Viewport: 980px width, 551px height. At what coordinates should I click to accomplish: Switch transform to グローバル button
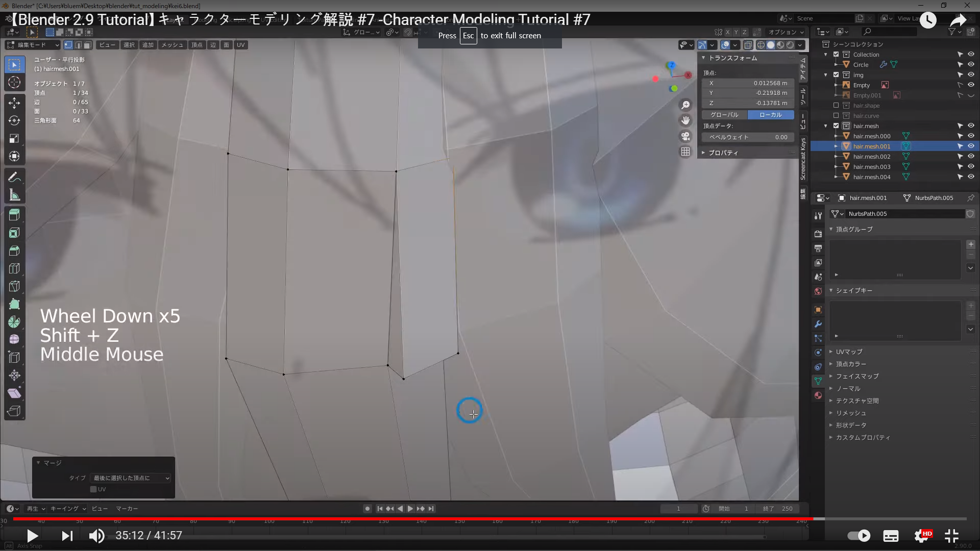(724, 115)
